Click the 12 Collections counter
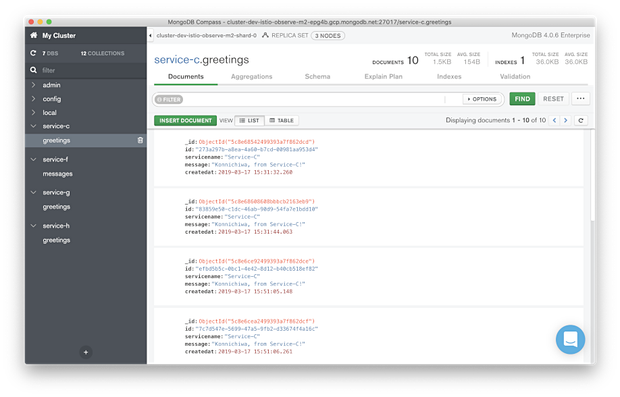Viewport: 620px width, 397px height. (x=102, y=53)
